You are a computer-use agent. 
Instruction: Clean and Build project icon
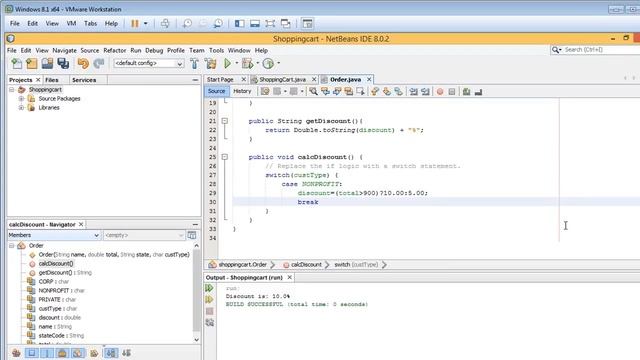pyautogui.click(x=211, y=63)
